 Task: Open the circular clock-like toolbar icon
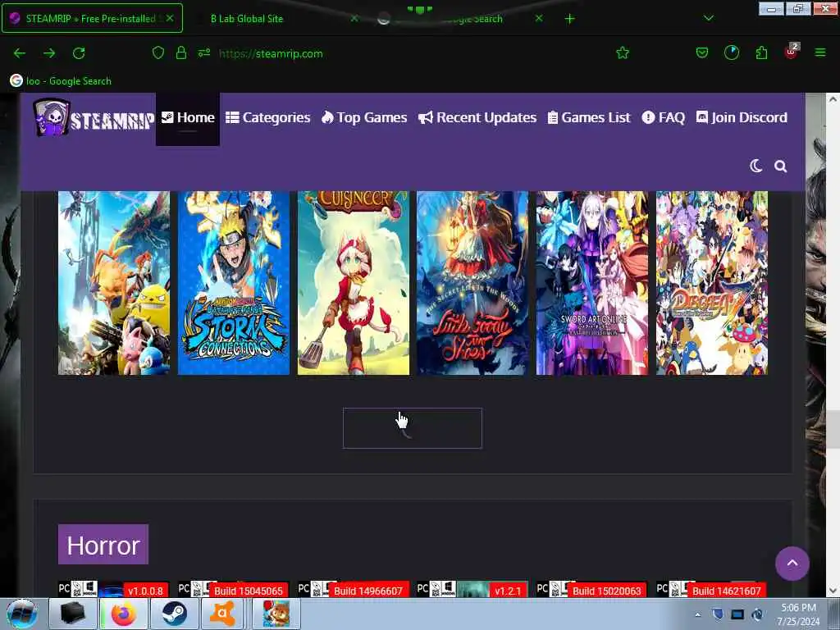732,52
